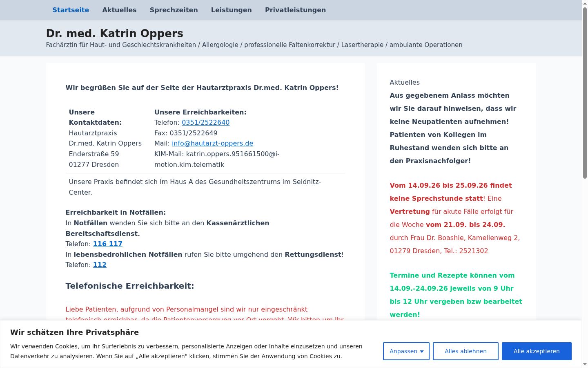Viewport: 588px width, 368px height.
Task: Go to the Aktuelles menu item
Action: pyautogui.click(x=119, y=10)
